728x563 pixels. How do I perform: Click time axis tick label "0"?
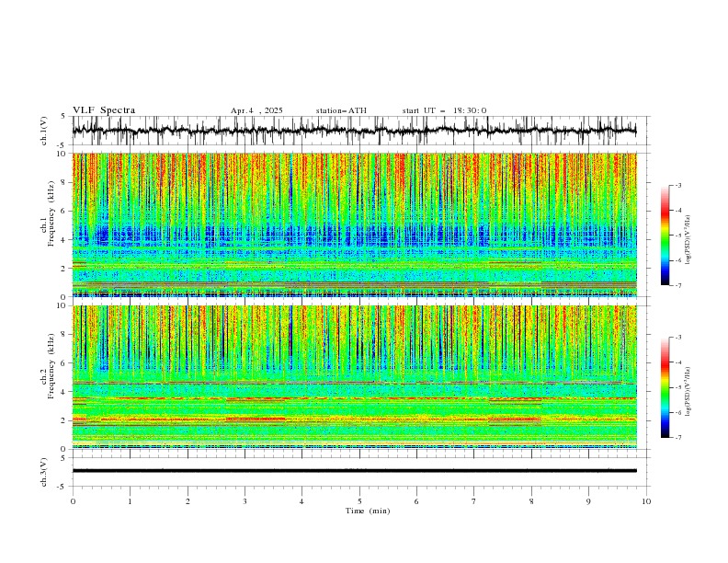point(73,501)
